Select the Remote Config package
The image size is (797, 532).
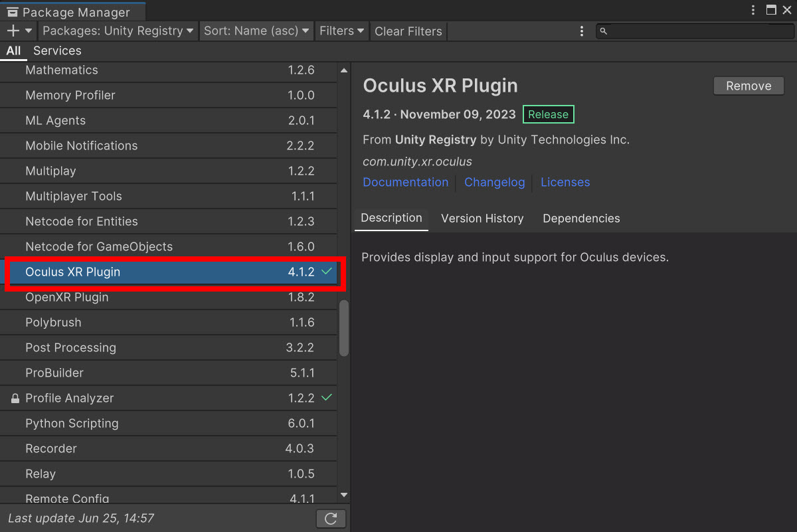tap(169, 496)
